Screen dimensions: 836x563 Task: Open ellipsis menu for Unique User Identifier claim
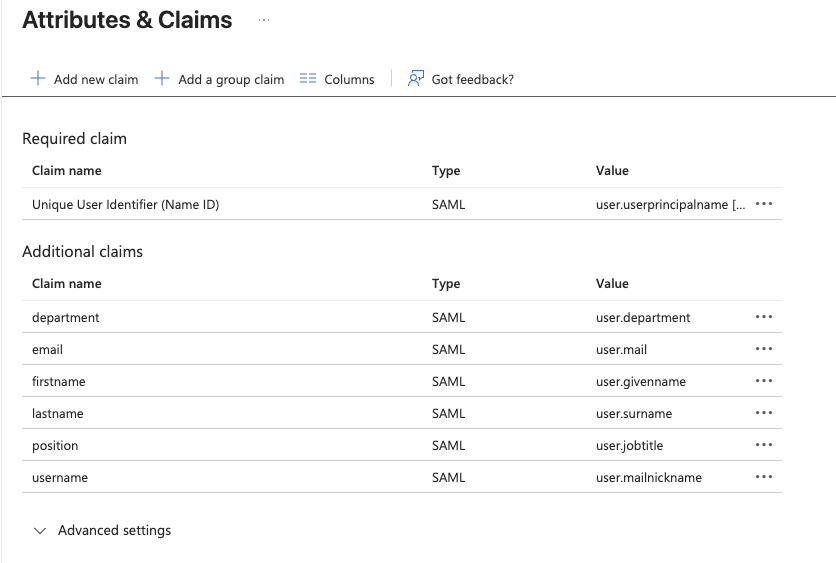[764, 204]
